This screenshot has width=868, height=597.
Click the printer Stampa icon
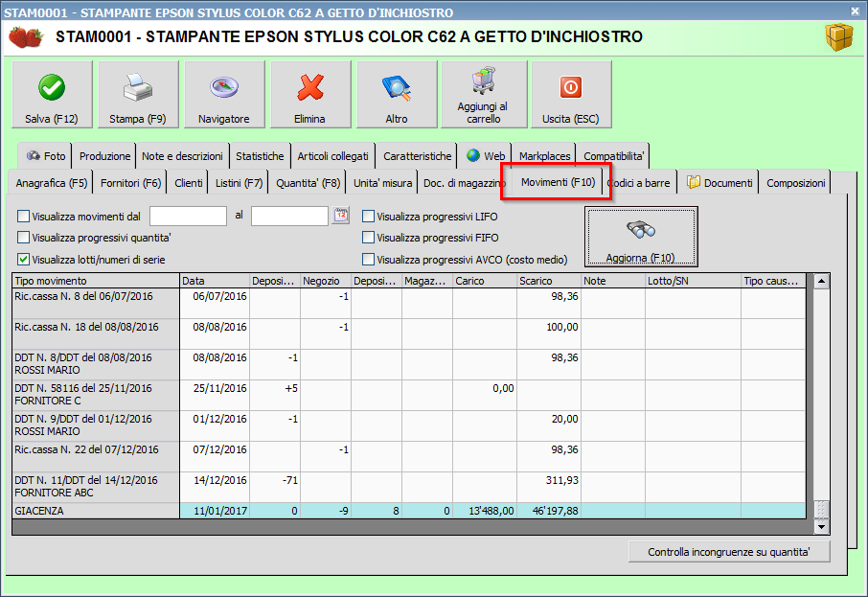click(x=137, y=87)
